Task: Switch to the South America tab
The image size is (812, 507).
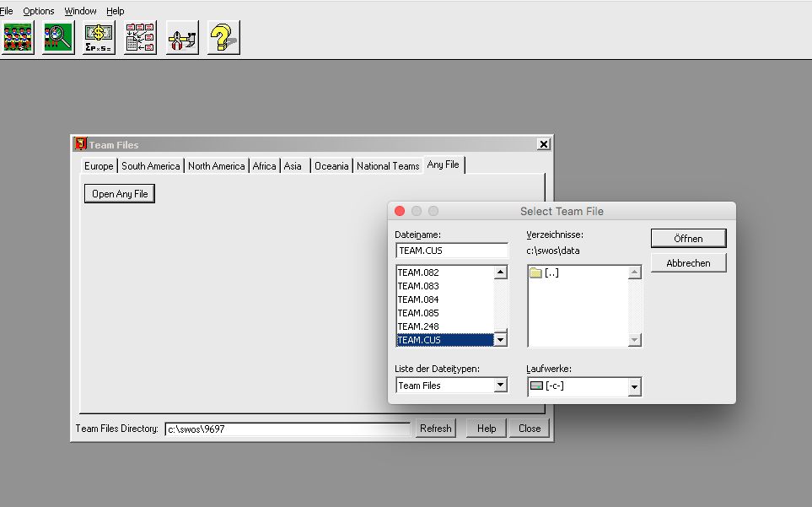Action: [x=151, y=166]
